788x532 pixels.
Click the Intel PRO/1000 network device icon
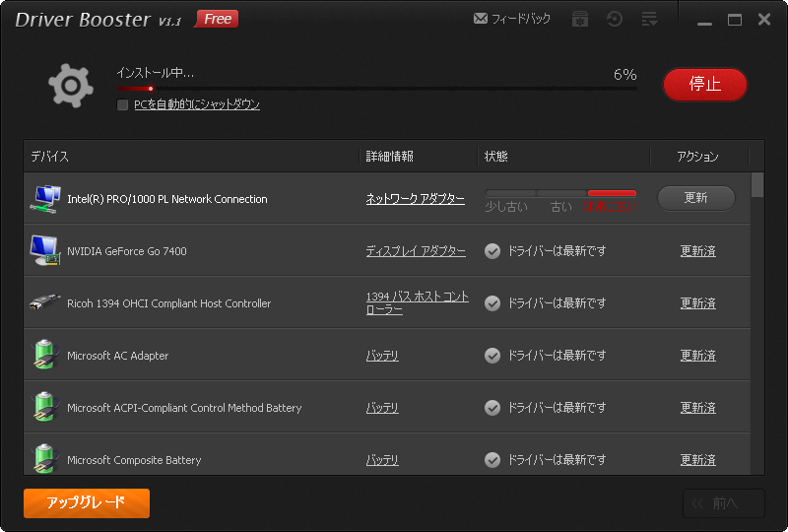[x=45, y=199]
